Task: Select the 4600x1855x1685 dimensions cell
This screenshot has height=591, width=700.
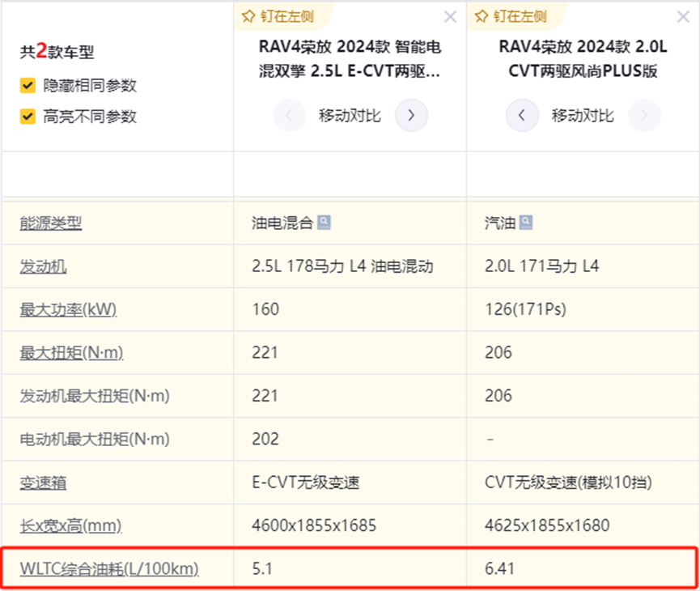Action: tap(314, 525)
